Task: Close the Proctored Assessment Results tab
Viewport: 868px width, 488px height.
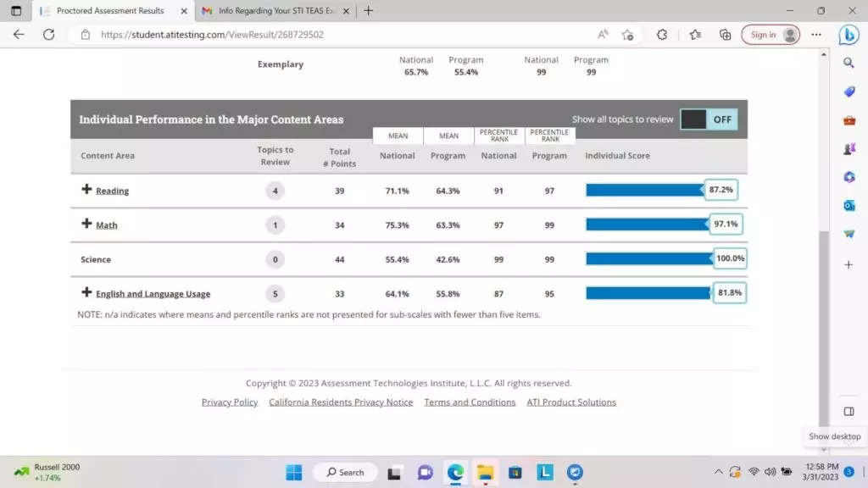Action: click(x=184, y=10)
